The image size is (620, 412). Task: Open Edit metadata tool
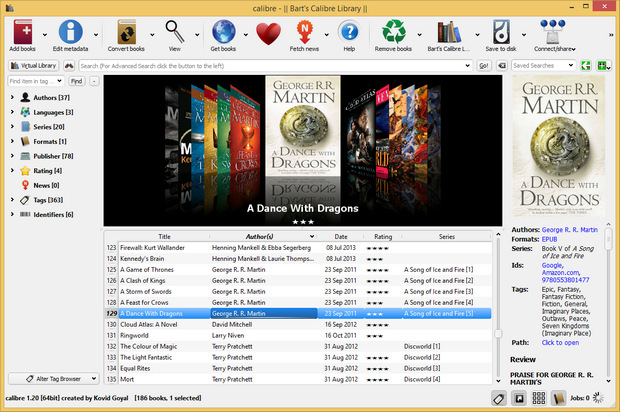click(70, 32)
